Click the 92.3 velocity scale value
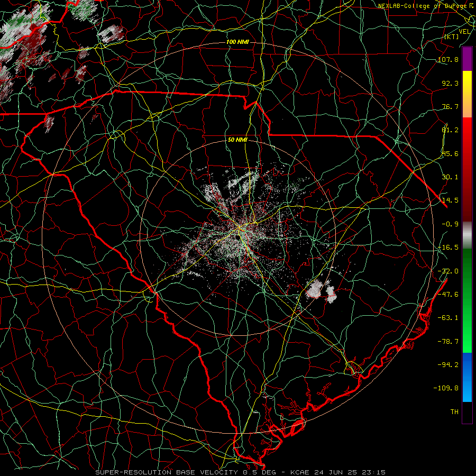476x476 pixels. click(x=450, y=83)
